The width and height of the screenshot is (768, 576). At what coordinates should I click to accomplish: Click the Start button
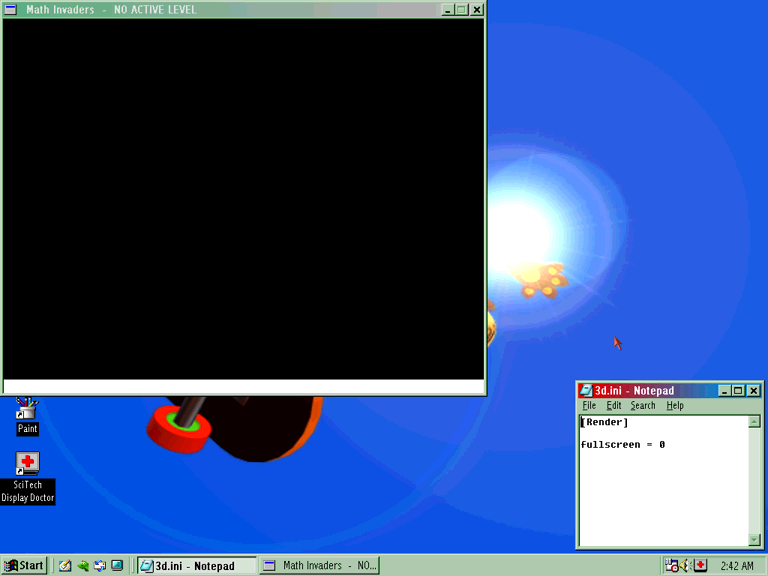point(24,565)
